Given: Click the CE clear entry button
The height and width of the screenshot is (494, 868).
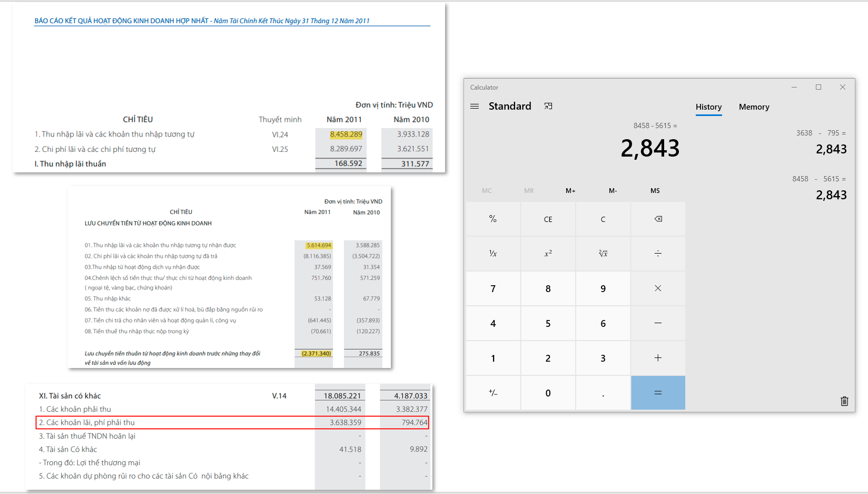Looking at the screenshot, I should [x=548, y=219].
